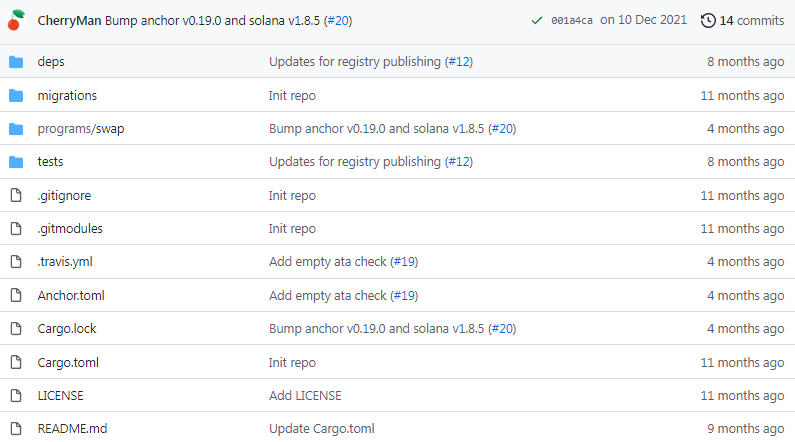The height and width of the screenshot is (442, 795).
Task: Click 4 months ago in Cargo.lock row
Action: tap(746, 329)
